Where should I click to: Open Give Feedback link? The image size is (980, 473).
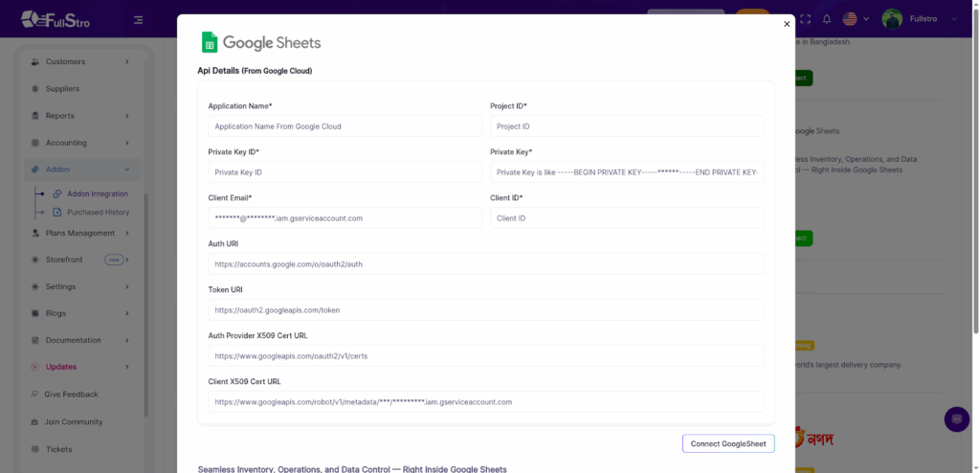coord(71,394)
